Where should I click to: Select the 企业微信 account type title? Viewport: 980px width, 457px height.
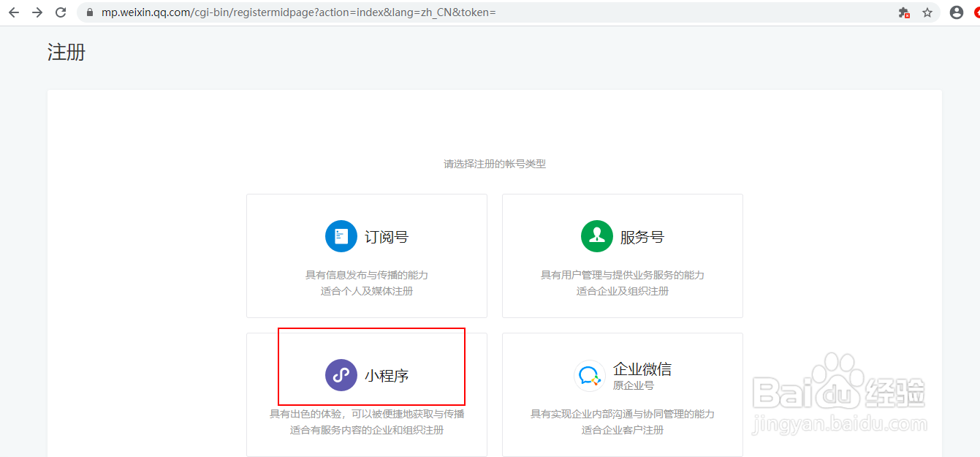pos(642,369)
